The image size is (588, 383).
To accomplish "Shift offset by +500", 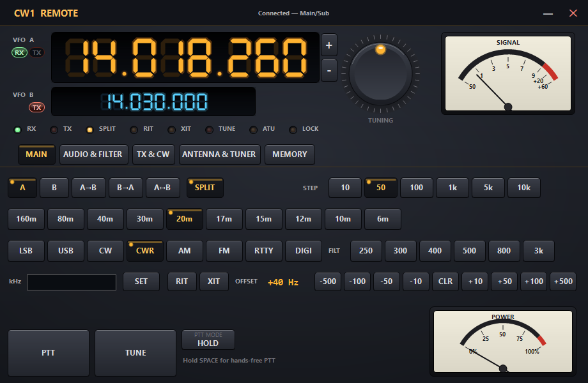I will (563, 282).
